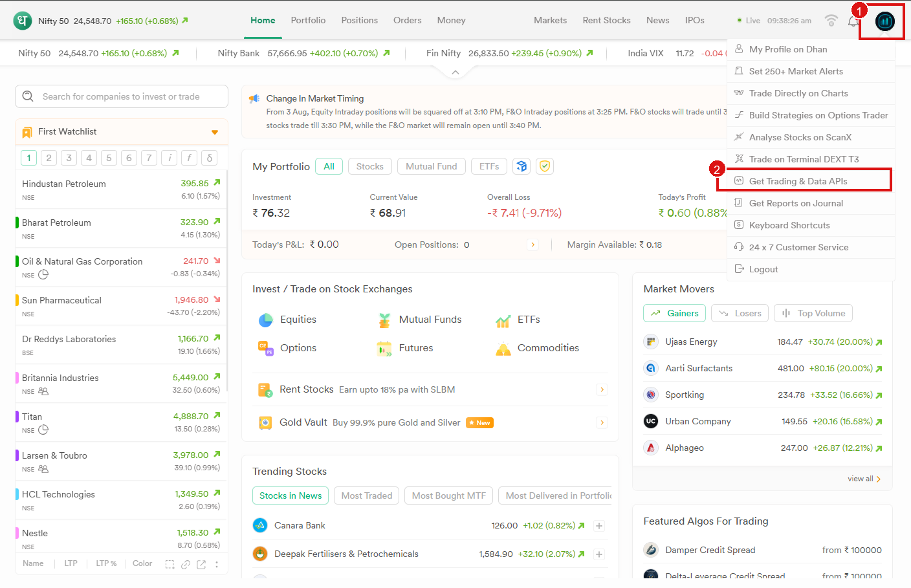The image size is (911, 588).
Task: Open the Orders tab
Action: (x=408, y=20)
